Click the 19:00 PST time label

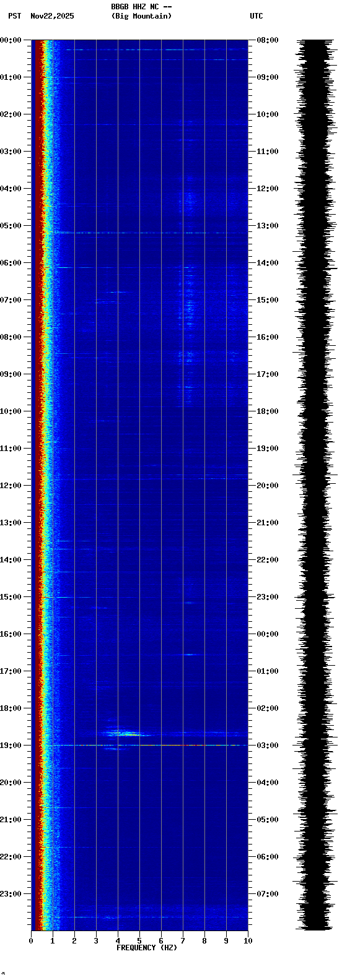point(11,746)
